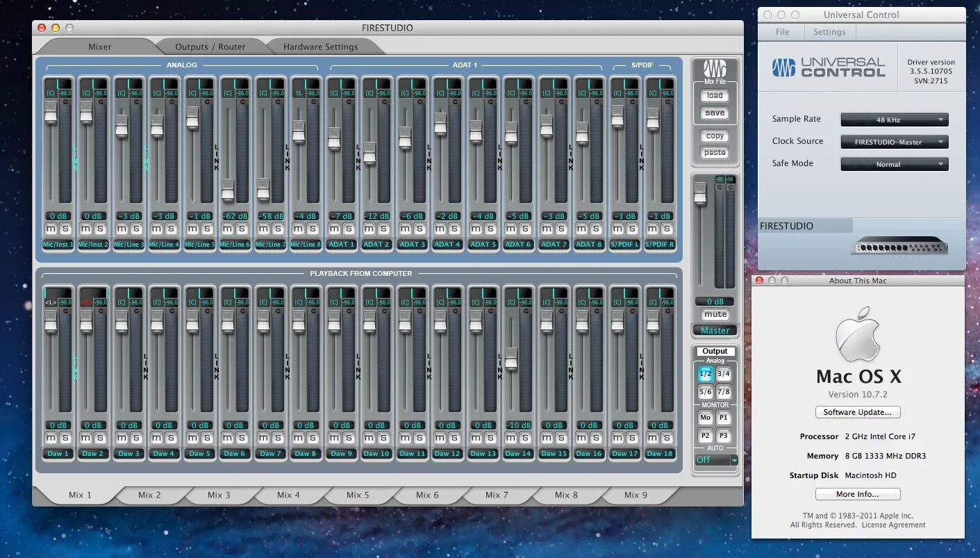This screenshot has height=558, width=980.
Task: Toggle LINK between ADAT 1 and ADAT 2
Action: pos(358,157)
